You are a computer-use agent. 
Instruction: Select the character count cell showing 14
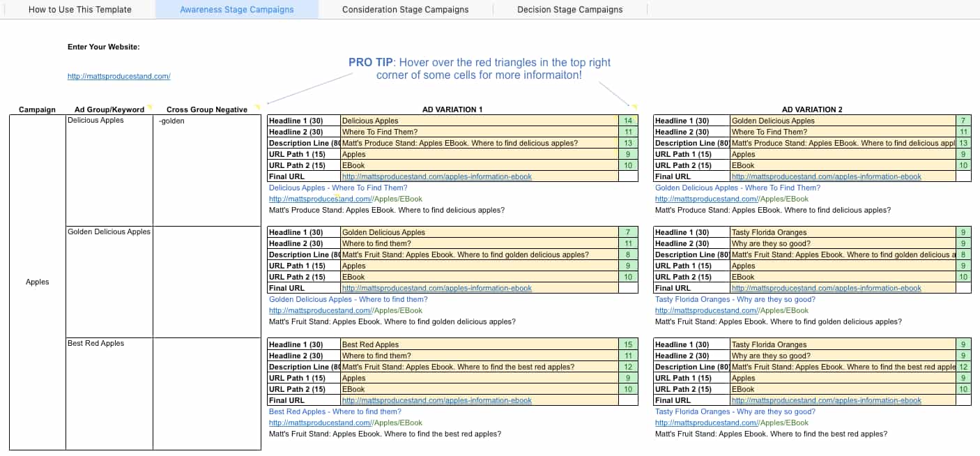(x=628, y=121)
